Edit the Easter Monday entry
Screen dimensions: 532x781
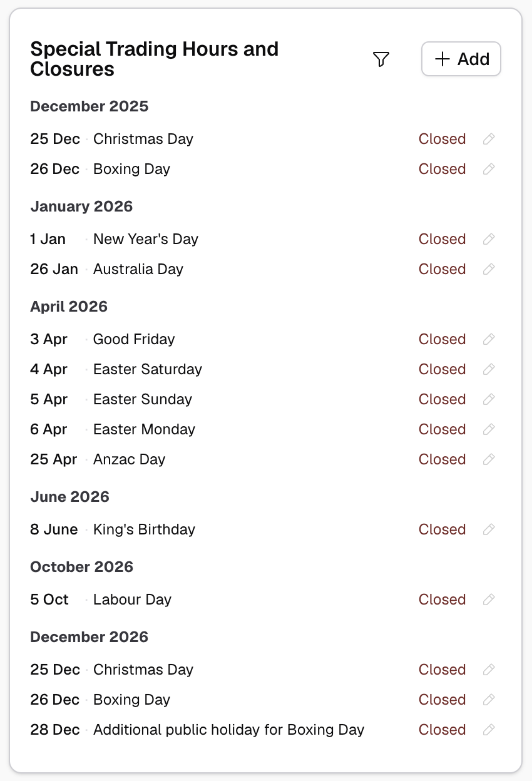click(489, 429)
